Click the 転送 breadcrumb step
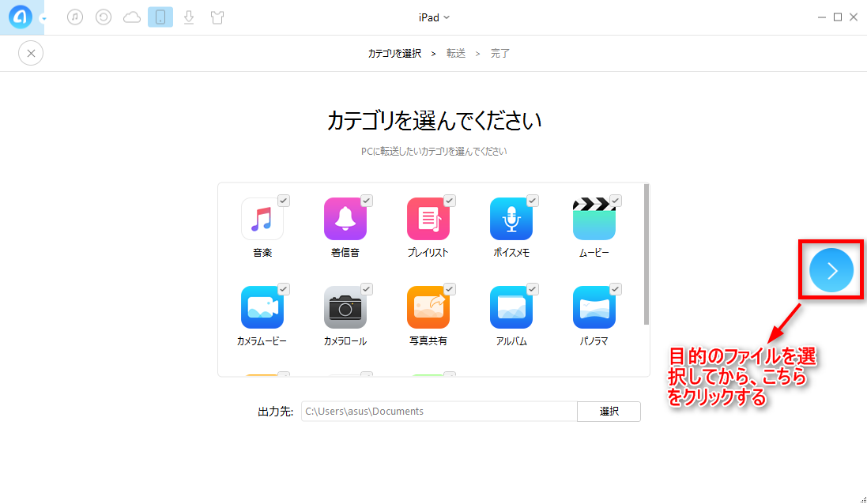This screenshot has height=504, width=867. tap(456, 54)
